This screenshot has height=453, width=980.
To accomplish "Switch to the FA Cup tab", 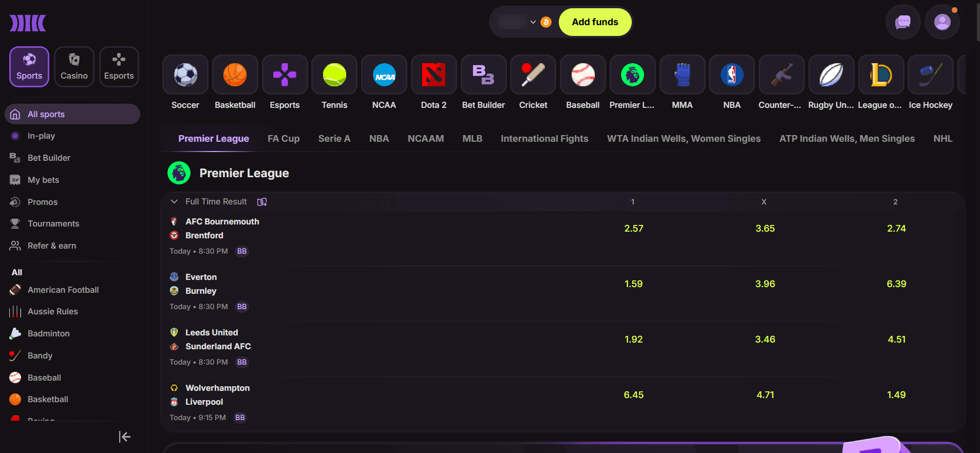I will pyautogui.click(x=284, y=139).
